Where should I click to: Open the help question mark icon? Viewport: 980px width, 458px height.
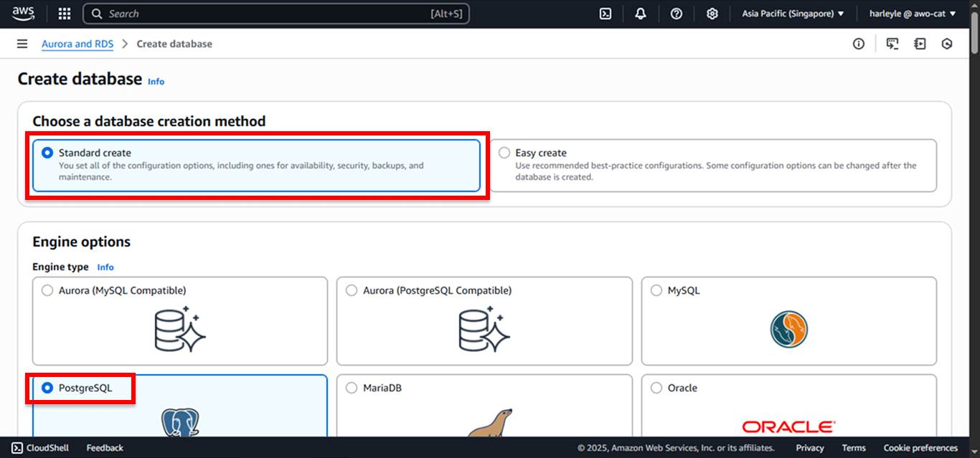pos(677,14)
